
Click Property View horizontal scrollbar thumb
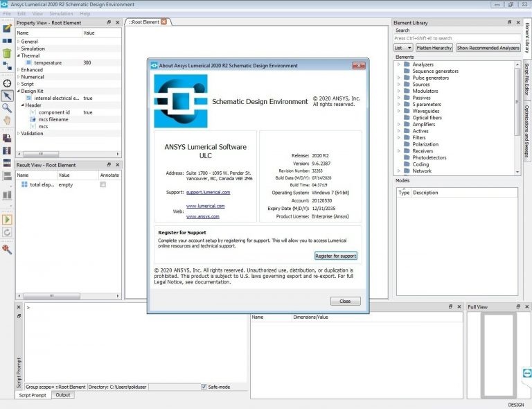coord(41,154)
